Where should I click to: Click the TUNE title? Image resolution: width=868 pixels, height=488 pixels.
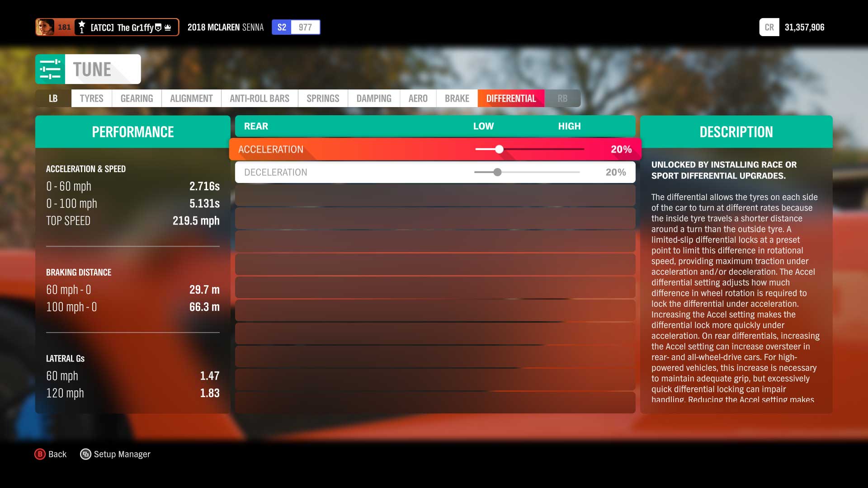pos(92,70)
